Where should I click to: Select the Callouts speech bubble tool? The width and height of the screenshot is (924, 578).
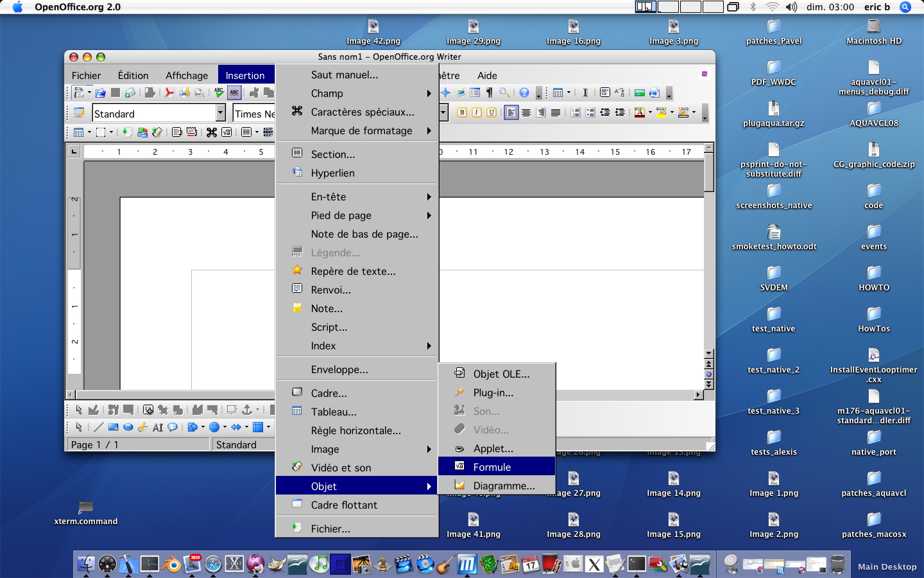click(x=172, y=426)
